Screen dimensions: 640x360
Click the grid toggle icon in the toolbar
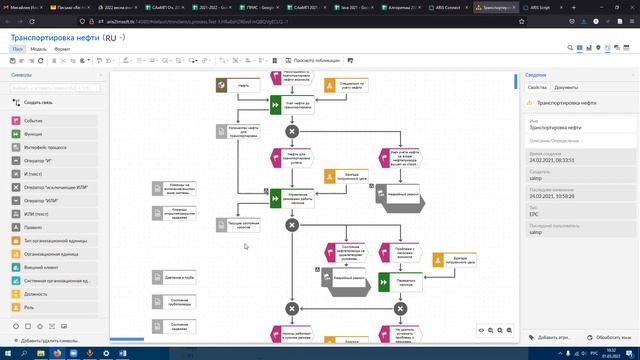275,60
